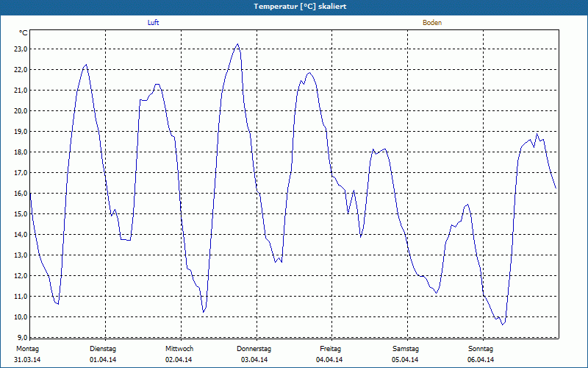Select the Mittwoch day label
588x368 pixels.
[179, 349]
